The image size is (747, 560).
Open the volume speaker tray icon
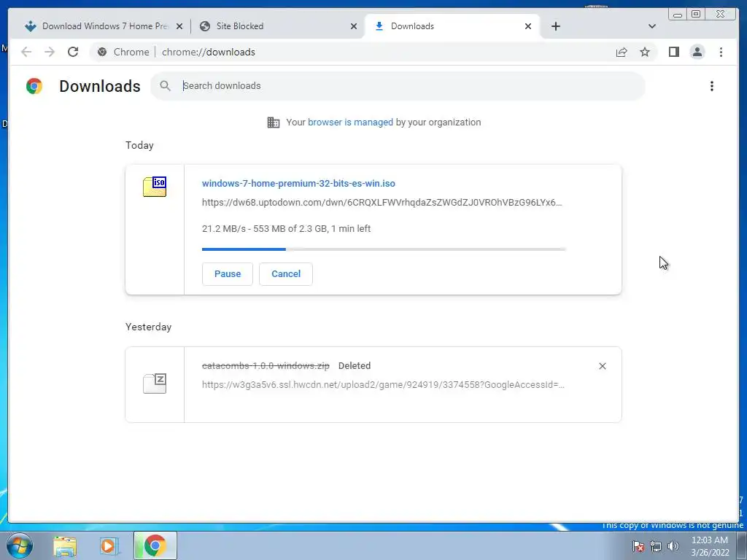(673, 546)
